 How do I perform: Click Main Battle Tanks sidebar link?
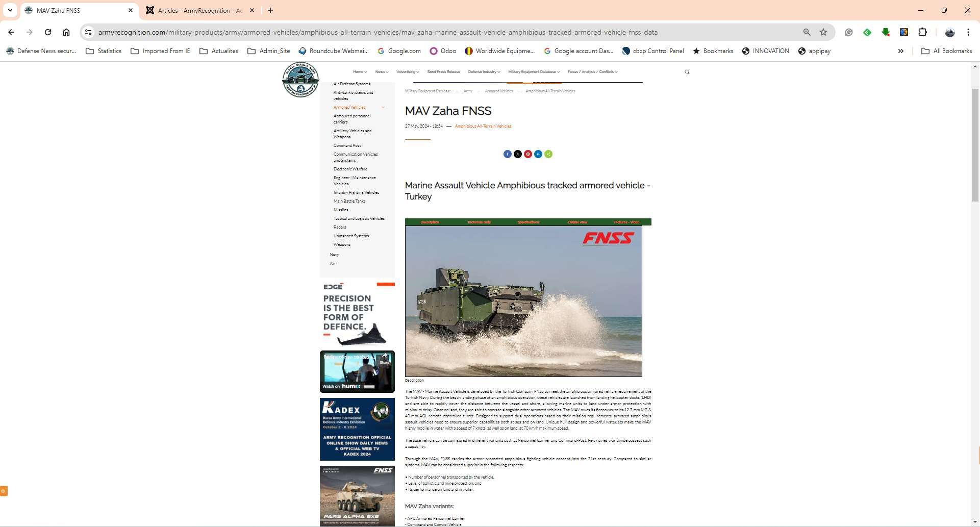pos(349,201)
